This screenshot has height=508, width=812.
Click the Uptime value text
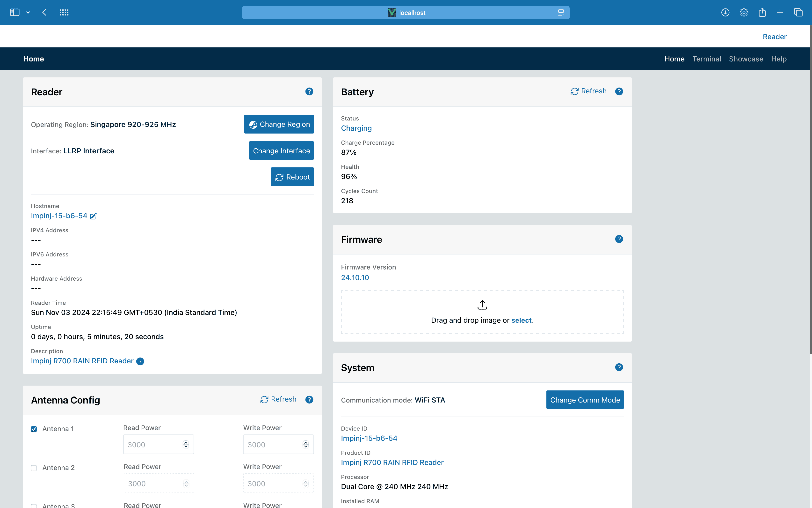(97, 337)
